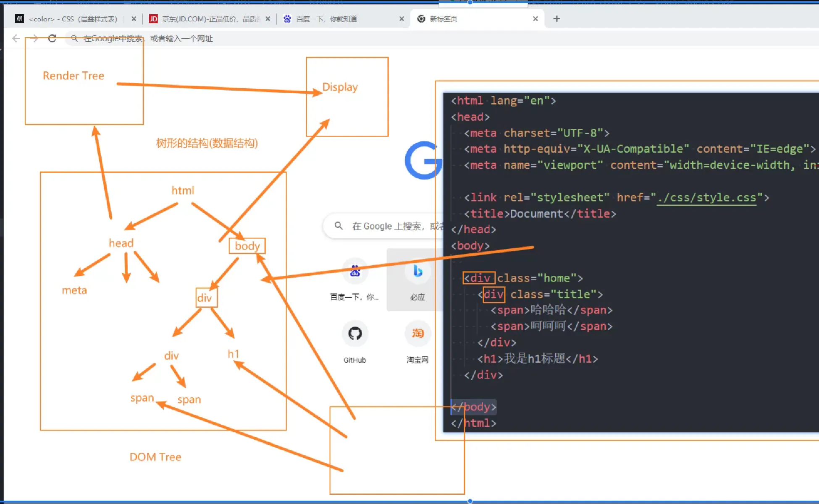Close the new tab page tab
The image size is (819, 504).
point(535,19)
